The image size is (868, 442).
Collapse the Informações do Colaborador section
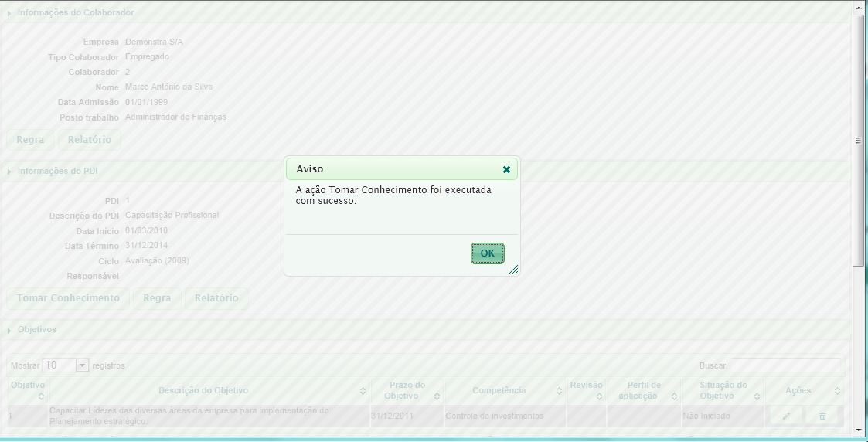[9, 12]
